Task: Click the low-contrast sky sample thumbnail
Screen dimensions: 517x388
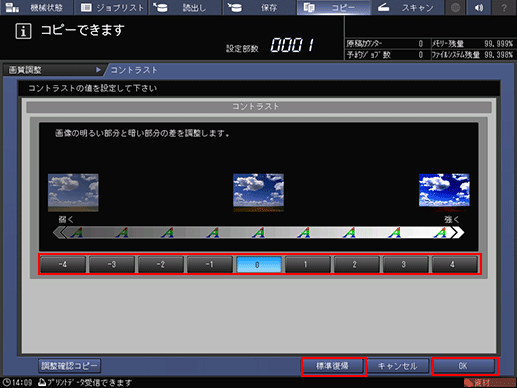Action: pyautogui.click(x=73, y=193)
